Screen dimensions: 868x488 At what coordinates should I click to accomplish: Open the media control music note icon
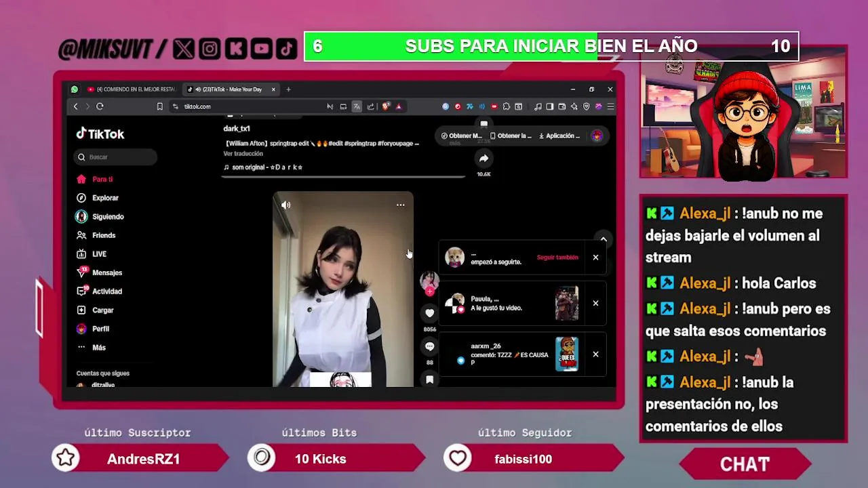tap(538, 106)
